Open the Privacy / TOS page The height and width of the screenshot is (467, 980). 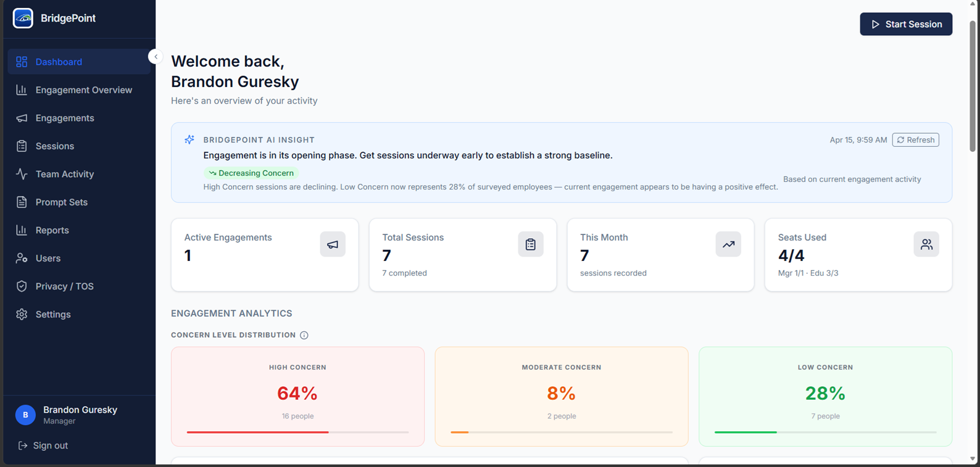79,286
